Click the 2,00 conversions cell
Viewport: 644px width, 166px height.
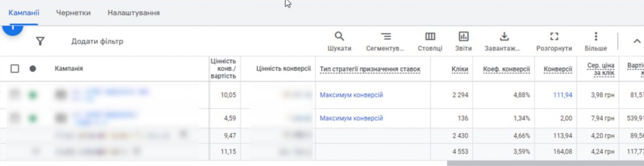pyautogui.click(x=566, y=118)
